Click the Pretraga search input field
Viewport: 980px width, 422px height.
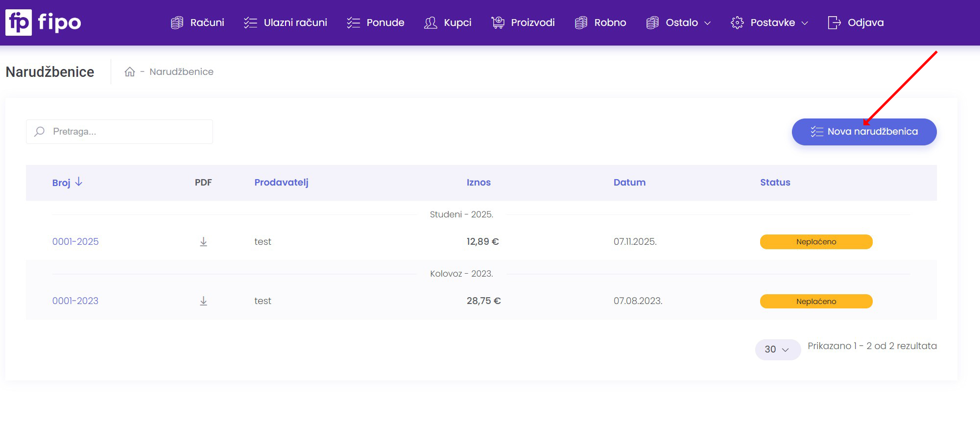(128, 132)
